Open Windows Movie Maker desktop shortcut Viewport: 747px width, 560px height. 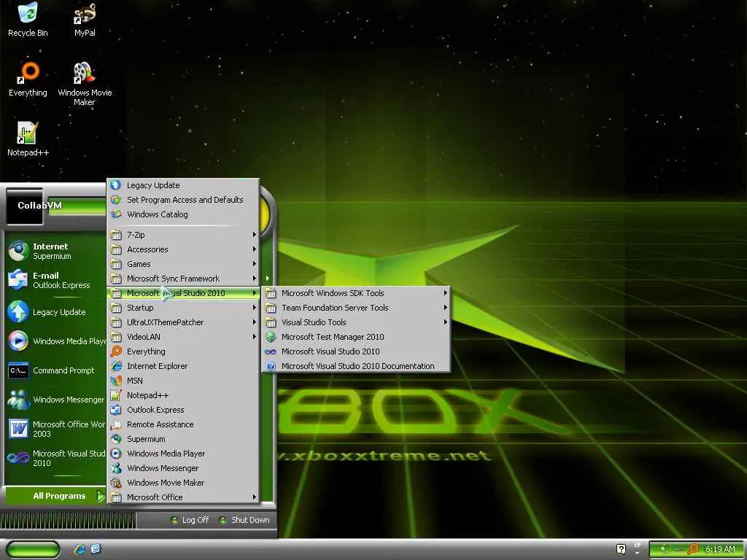[x=85, y=84]
